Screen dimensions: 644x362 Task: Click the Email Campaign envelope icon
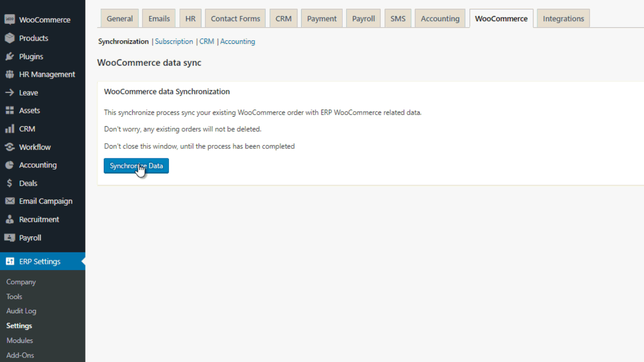coord(10,201)
